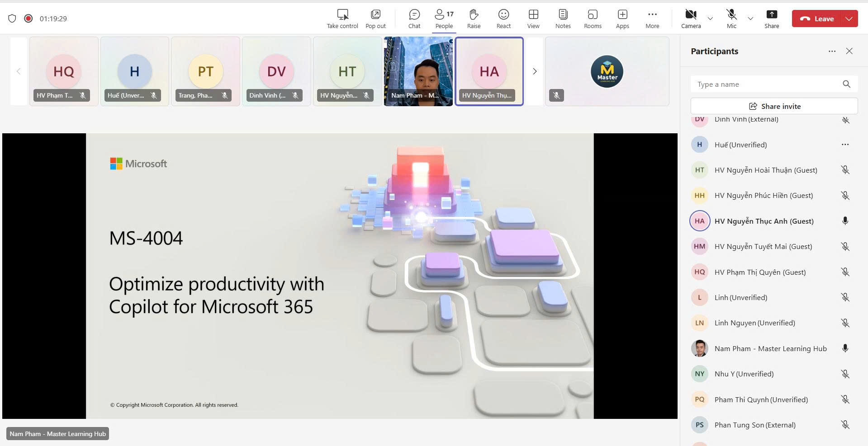
Task: Open the More actions menu
Action: (652, 19)
